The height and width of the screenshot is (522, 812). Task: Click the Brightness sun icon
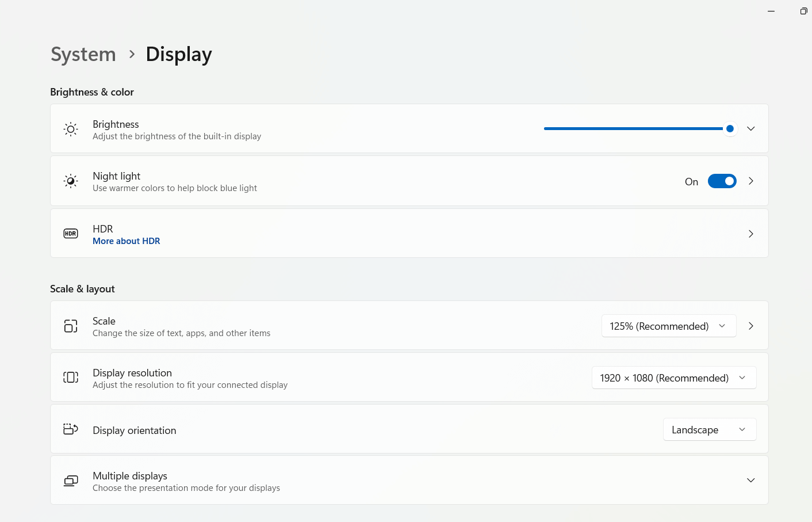[x=71, y=129]
